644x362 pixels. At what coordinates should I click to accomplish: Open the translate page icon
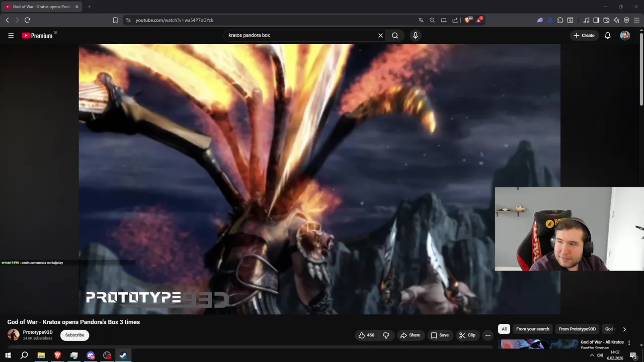point(421,20)
